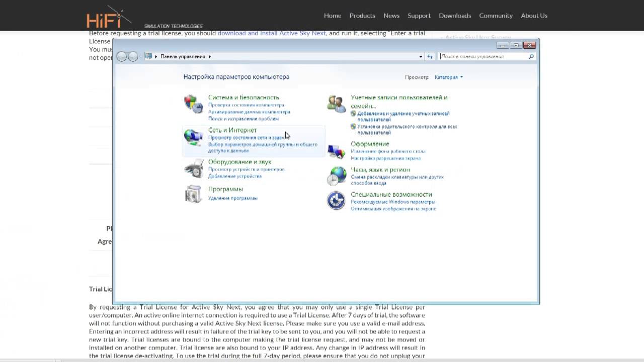Click Настройка разрешения экрана link
The width and height of the screenshot is (644, 362).
point(385,158)
